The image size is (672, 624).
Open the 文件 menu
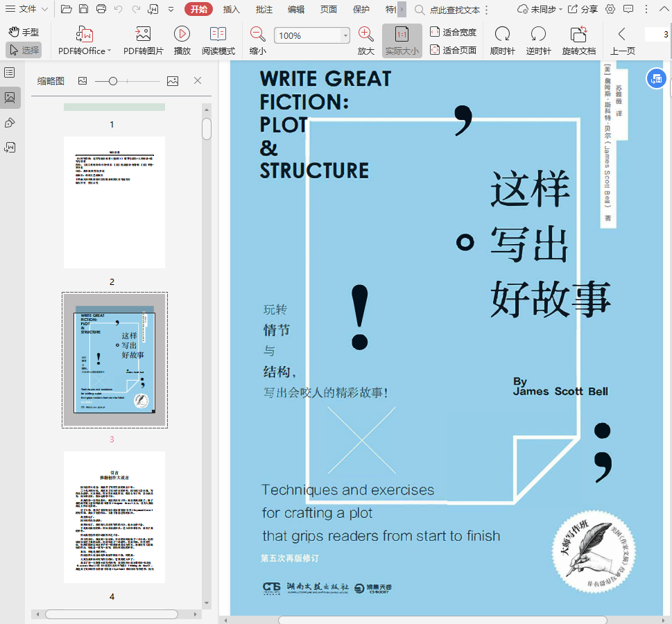(x=26, y=9)
